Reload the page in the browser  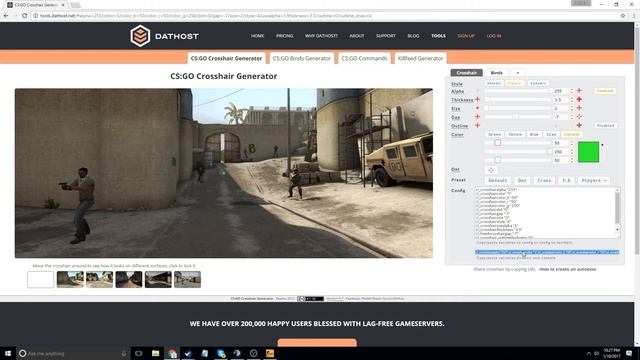pos(24,16)
